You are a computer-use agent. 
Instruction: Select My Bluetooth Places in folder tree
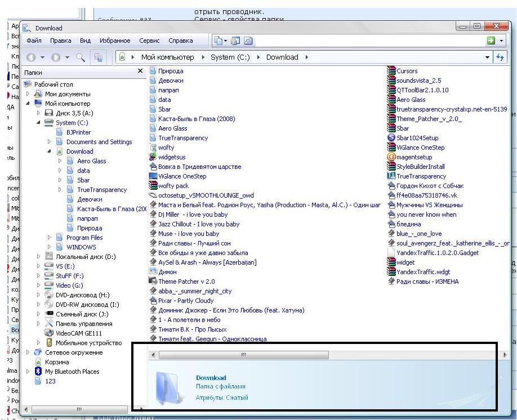[72, 372]
